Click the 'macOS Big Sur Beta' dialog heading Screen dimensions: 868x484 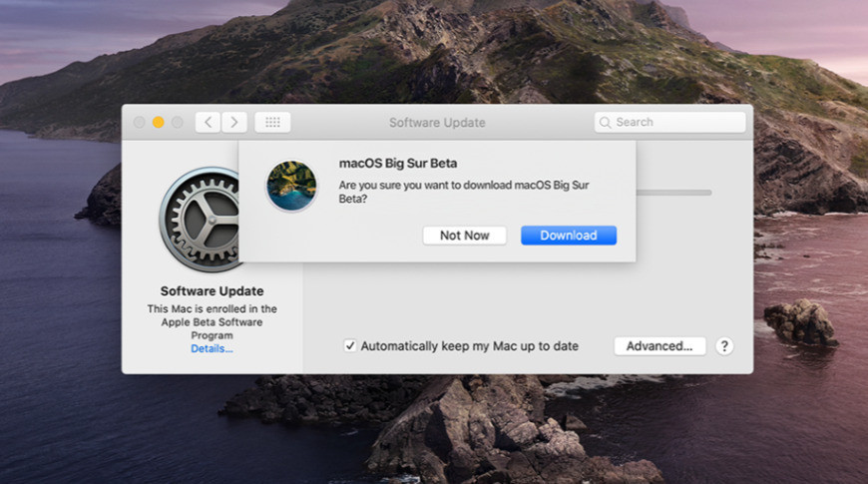click(398, 164)
